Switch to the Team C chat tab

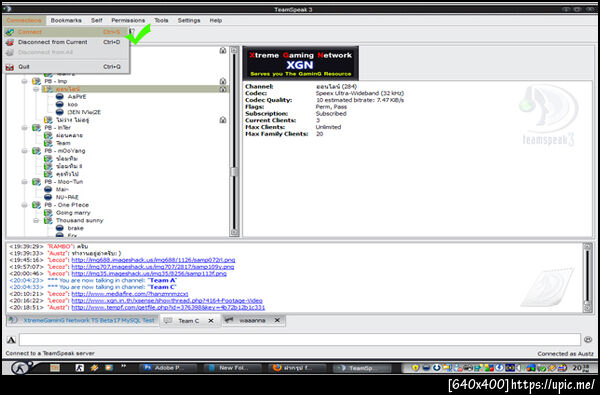pos(188,321)
